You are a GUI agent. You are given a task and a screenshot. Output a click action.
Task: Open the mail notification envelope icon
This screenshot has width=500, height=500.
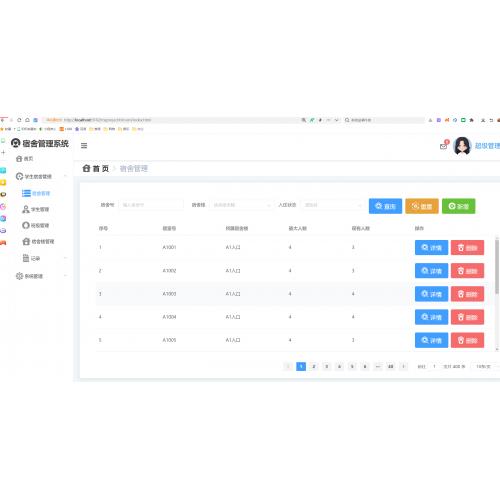(443, 146)
